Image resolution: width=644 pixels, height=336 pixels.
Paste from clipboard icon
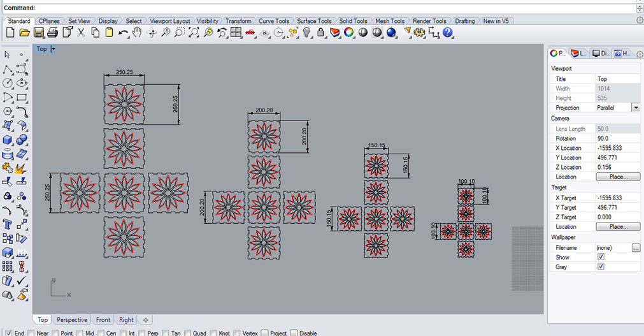coord(110,33)
